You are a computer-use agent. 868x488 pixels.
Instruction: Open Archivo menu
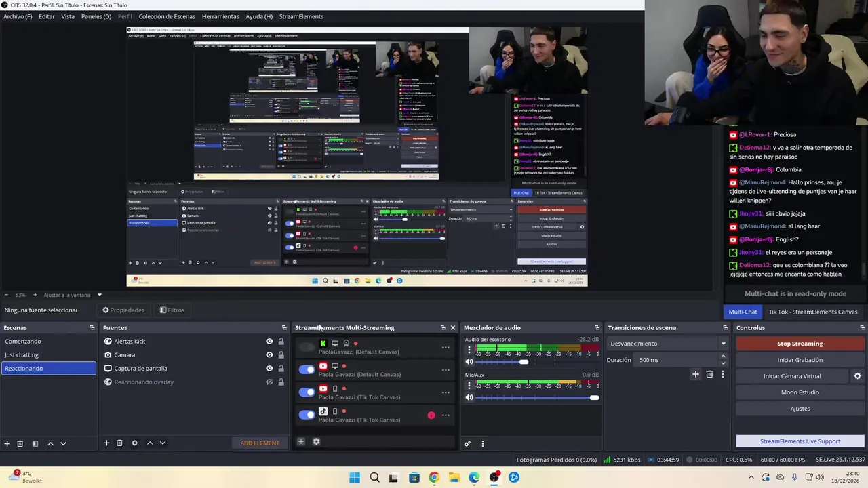(18, 16)
